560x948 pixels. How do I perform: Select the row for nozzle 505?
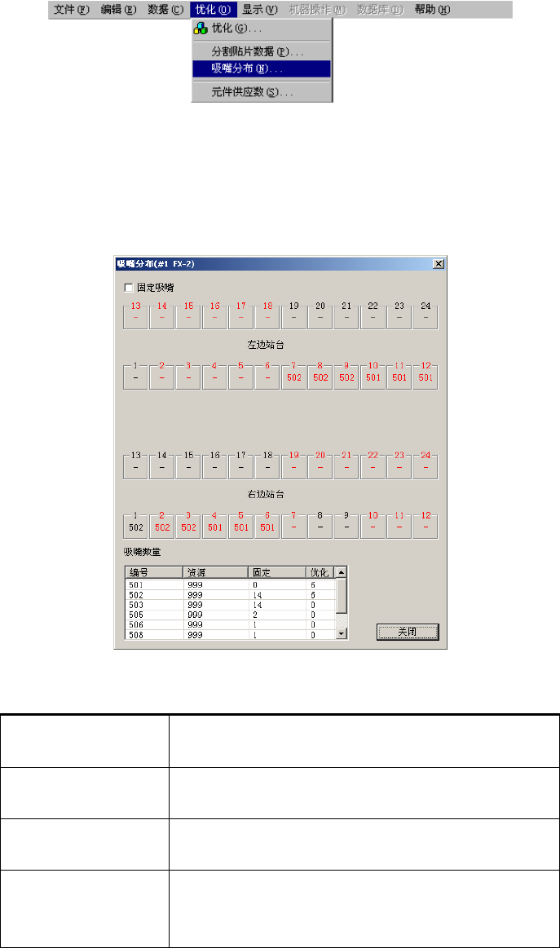(x=230, y=615)
